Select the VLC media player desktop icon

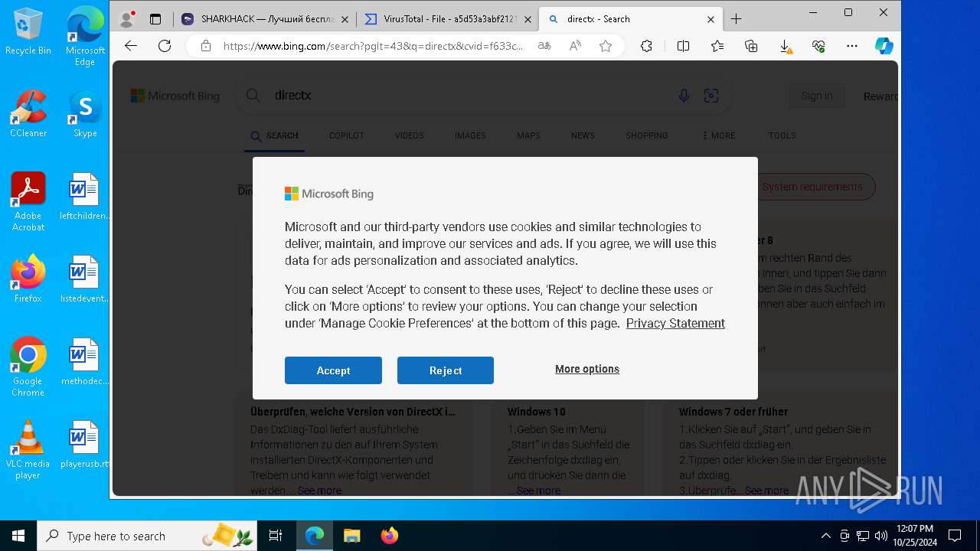click(x=28, y=450)
